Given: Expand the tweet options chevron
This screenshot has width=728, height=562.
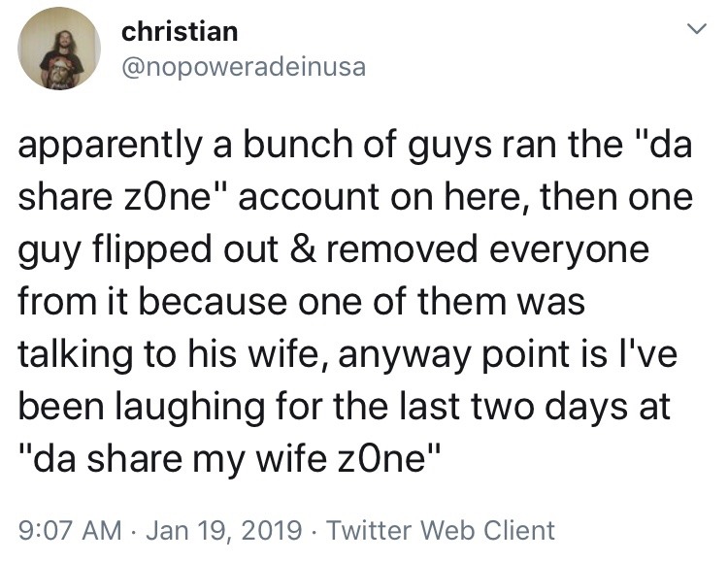Looking at the screenshot, I should tap(693, 32).
